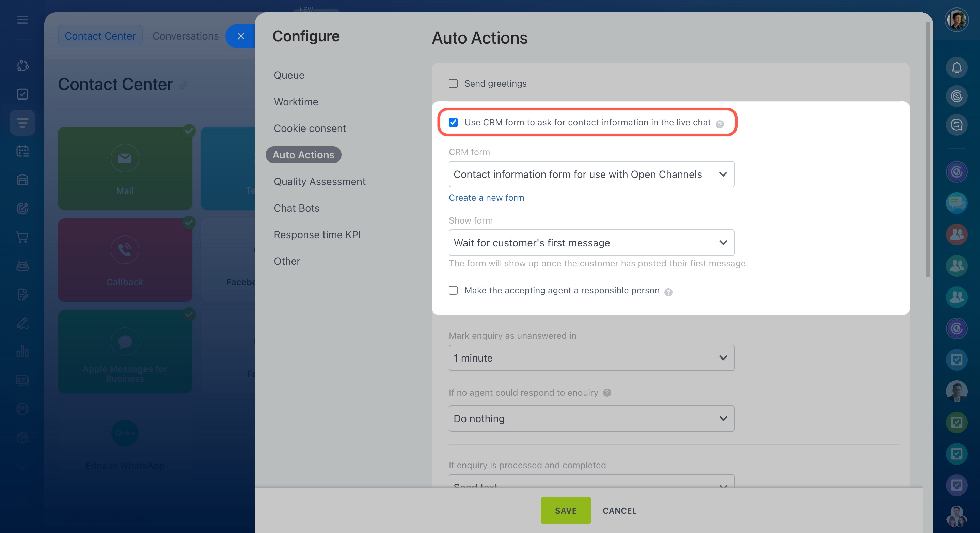The image size is (980, 533).
Task: Open the Mail channel tile
Action: (125, 168)
